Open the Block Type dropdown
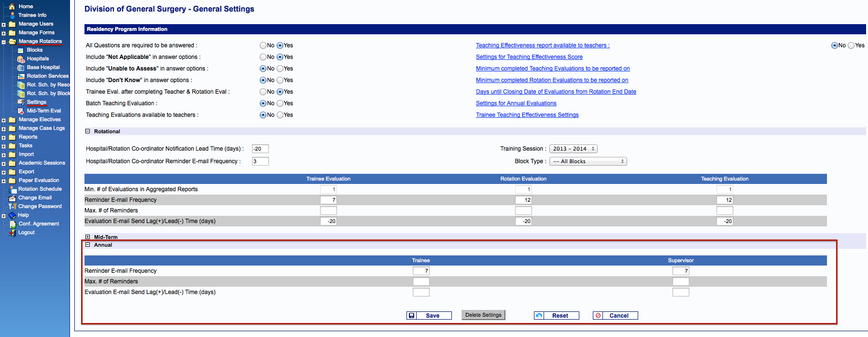Image resolution: width=868 pixels, height=337 pixels. coord(588,161)
